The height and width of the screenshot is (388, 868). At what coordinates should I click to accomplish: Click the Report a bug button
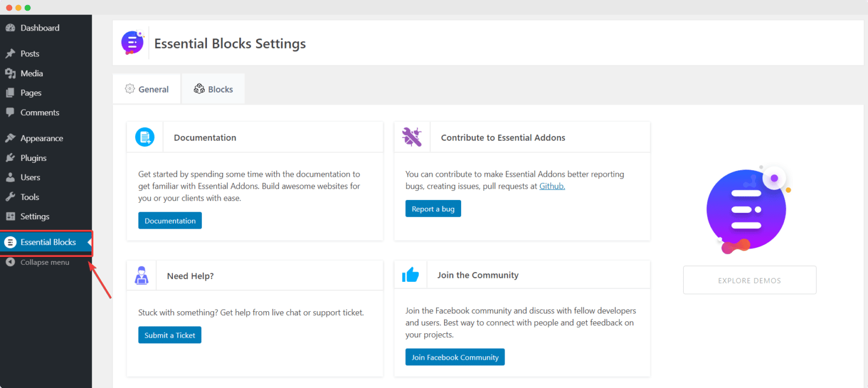point(433,208)
